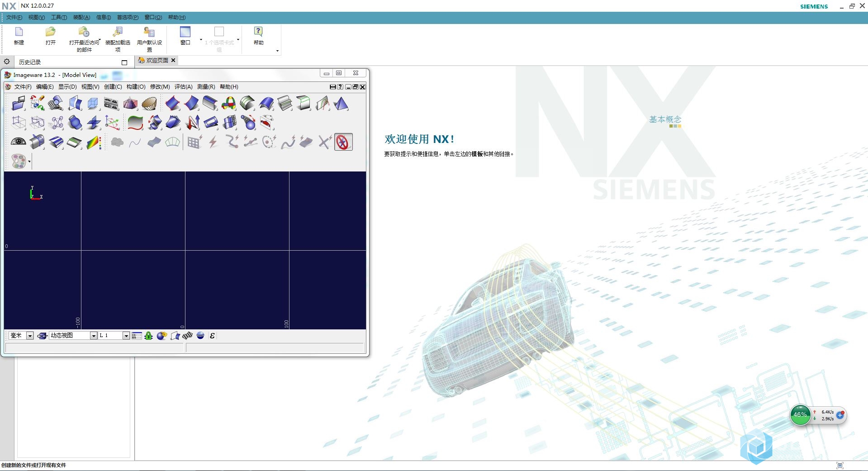Select the undo/erase edit icon in Imageware
Viewport: 868px width, 471px height.
[37, 104]
